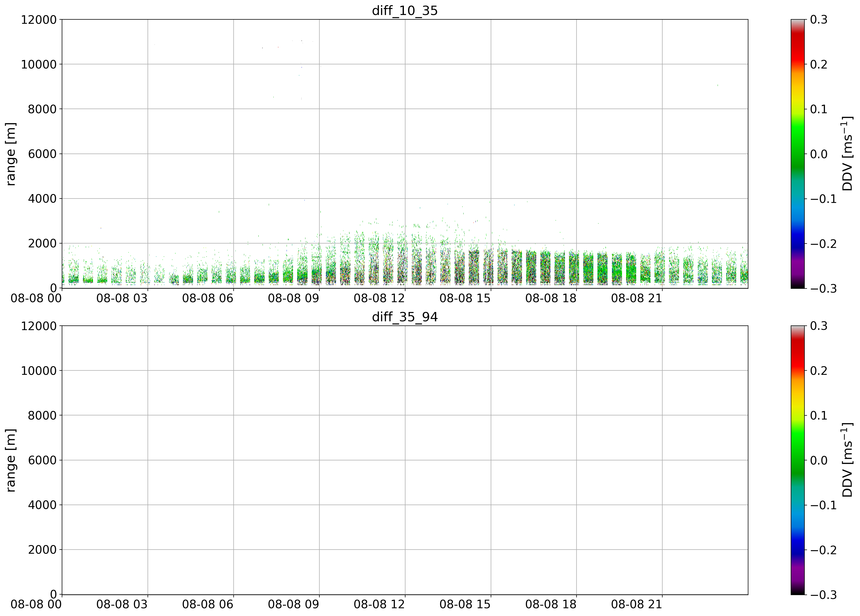The height and width of the screenshot is (616, 860).
Task: Click the bottom plot's 08-08 03 time label
Action: tap(122, 605)
